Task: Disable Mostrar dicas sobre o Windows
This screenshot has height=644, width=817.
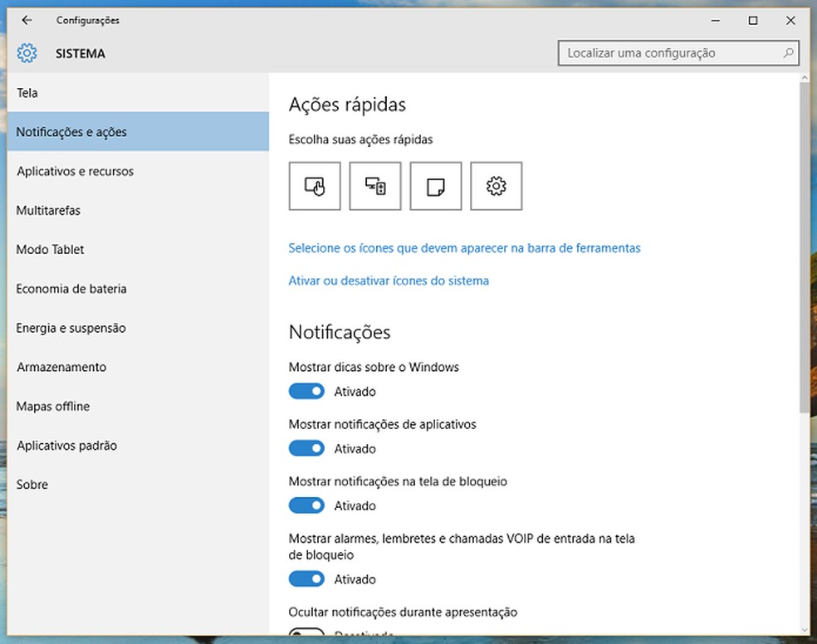Action: tap(306, 391)
